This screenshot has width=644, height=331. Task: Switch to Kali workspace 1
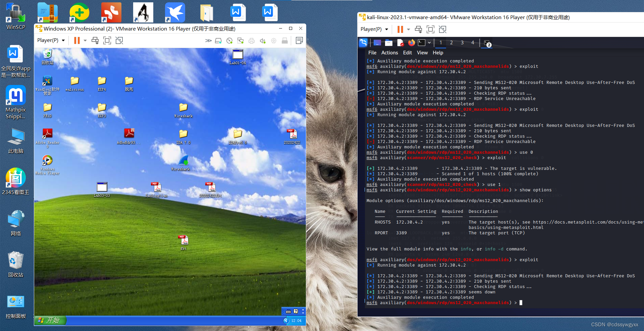pyautogui.click(x=441, y=43)
